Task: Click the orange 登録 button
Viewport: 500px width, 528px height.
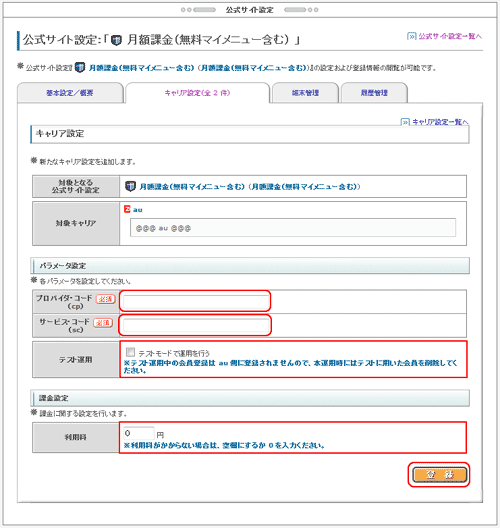Action: tap(439, 474)
